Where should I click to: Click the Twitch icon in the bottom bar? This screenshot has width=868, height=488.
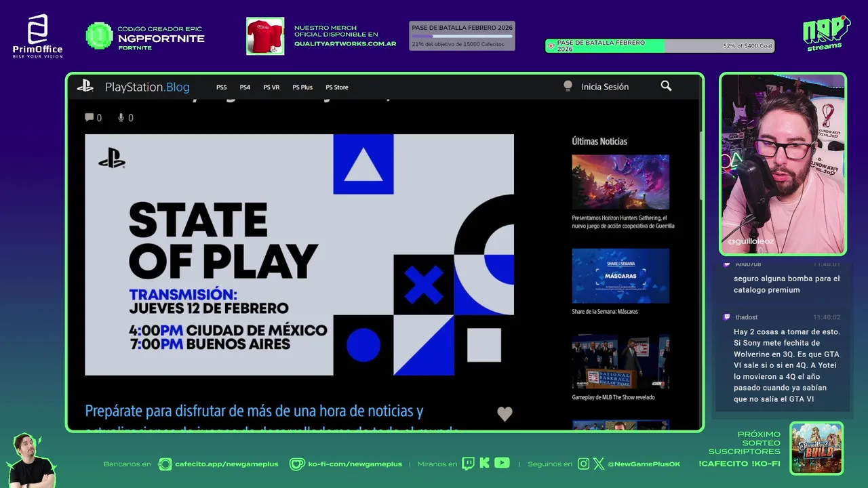tap(468, 464)
